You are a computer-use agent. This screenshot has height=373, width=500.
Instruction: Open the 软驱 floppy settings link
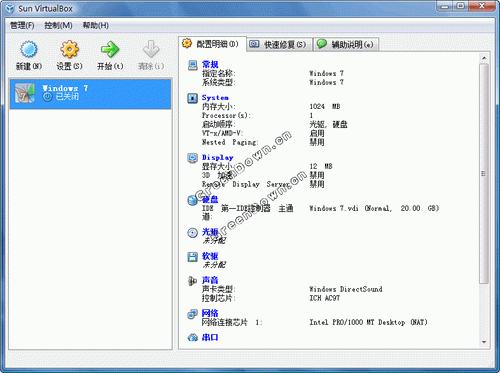coord(210,256)
